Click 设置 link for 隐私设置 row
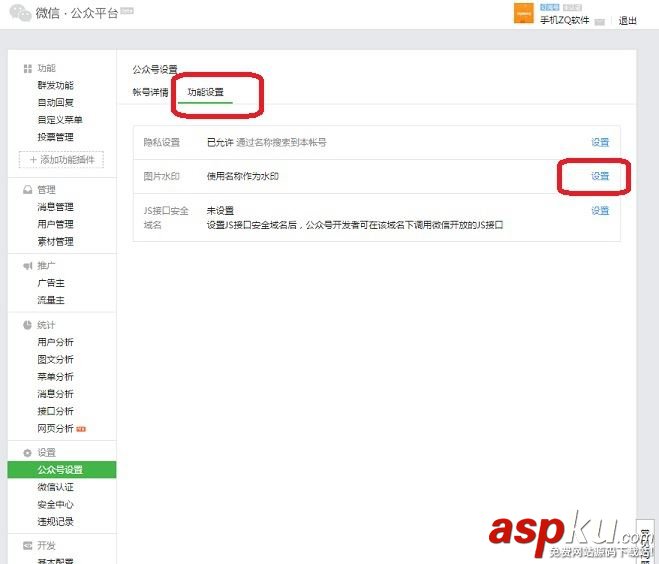The image size is (659, 564). pyautogui.click(x=600, y=142)
